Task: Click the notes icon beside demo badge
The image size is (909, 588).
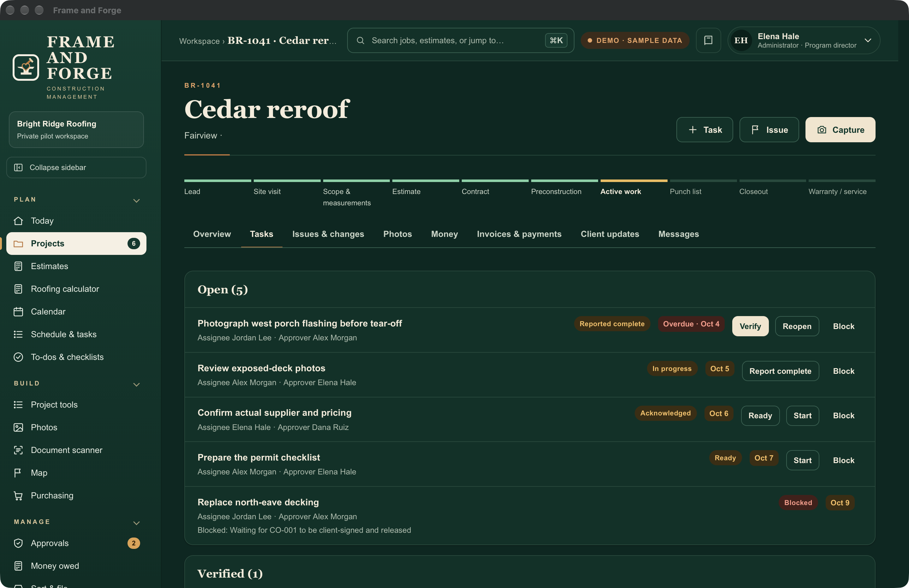Action: [708, 40]
